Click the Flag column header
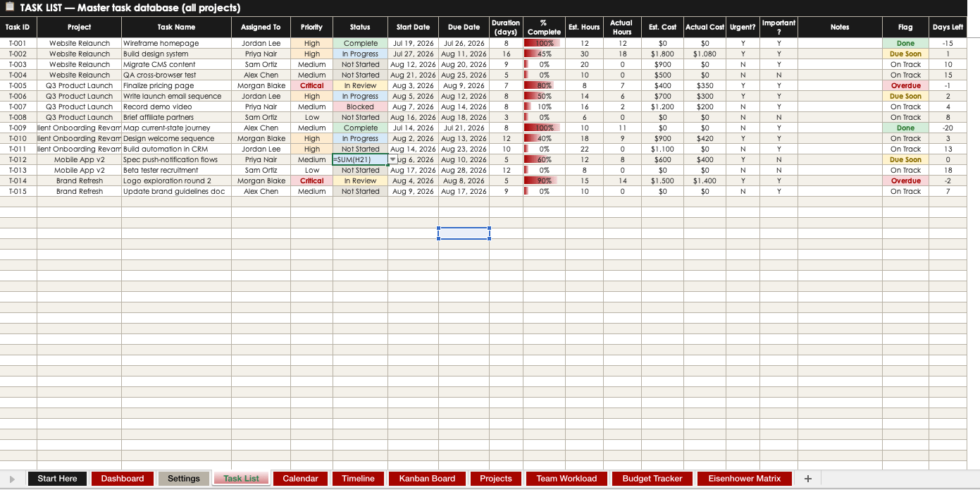Viewport: 980px width, 490px height. point(905,27)
